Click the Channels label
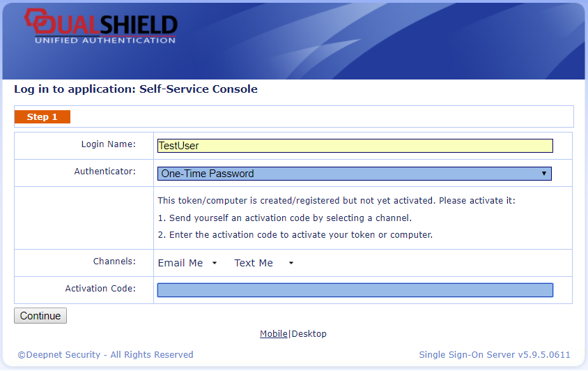The width and height of the screenshot is (588, 371). [114, 262]
